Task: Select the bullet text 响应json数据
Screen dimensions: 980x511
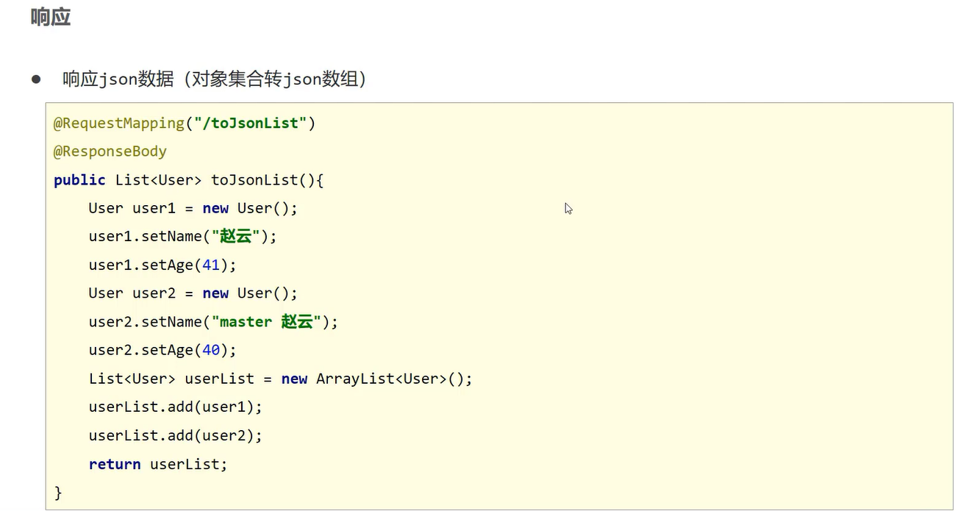Action: pyautogui.click(x=118, y=79)
